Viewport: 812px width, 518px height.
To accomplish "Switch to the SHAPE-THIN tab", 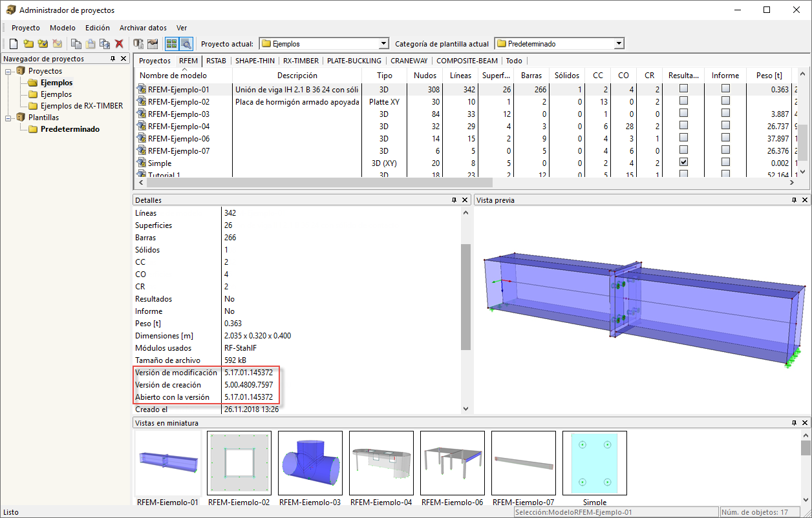I will point(255,61).
